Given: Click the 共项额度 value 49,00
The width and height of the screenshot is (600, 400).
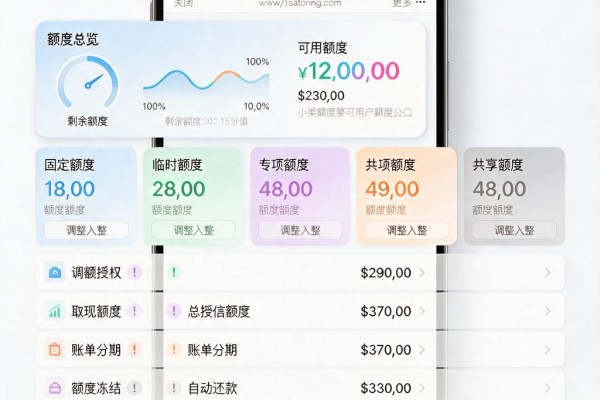Looking at the screenshot, I should point(392,189).
